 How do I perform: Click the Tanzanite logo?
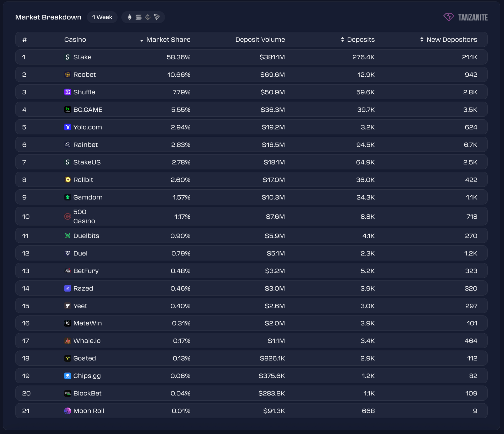pos(465,17)
